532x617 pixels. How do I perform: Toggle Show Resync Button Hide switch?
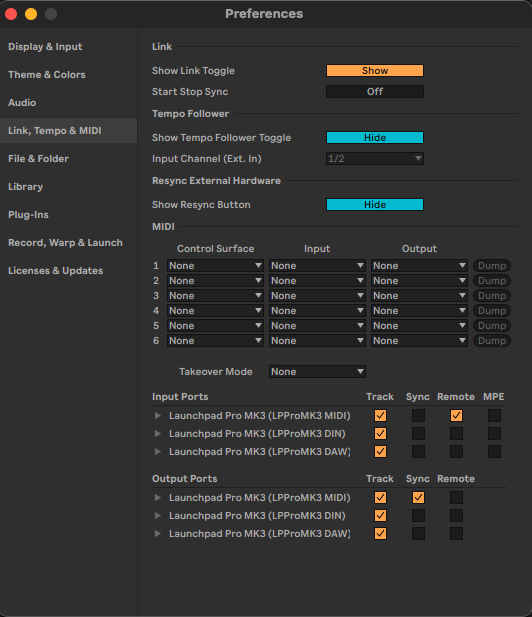click(x=375, y=204)
